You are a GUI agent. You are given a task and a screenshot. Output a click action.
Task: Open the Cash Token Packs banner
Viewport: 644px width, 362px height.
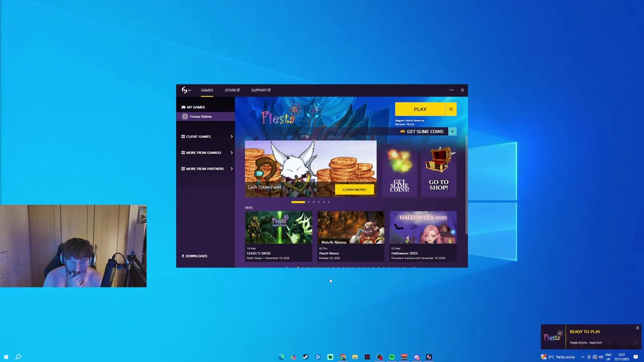click(x=310, y=168)
